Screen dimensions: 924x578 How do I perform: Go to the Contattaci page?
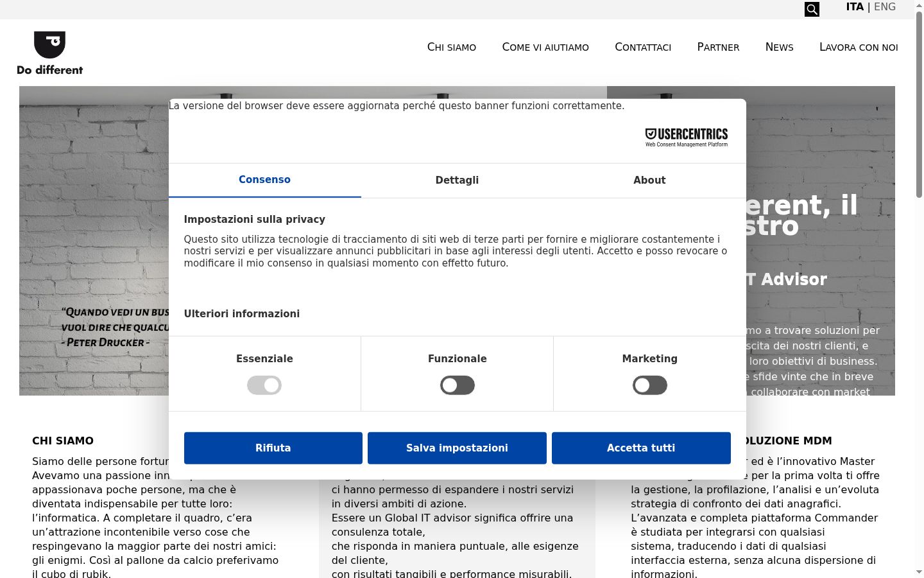(x=643, y=47)
